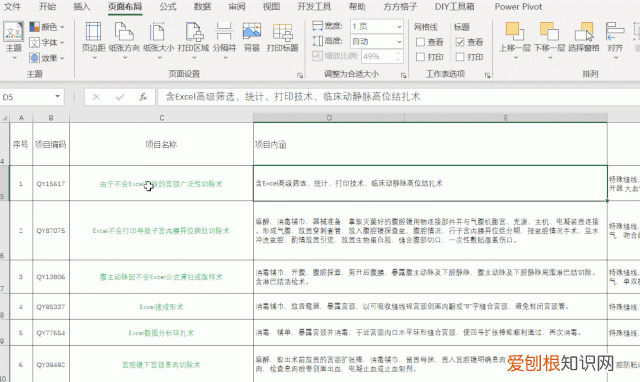Click the confirm checkmark formula bar icon

click(x=120, y=97)
